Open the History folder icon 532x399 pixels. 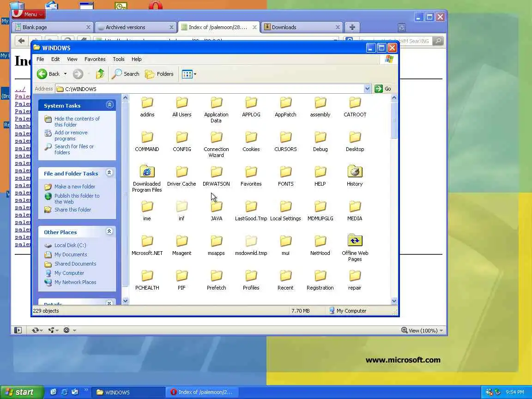click(355, 171)
